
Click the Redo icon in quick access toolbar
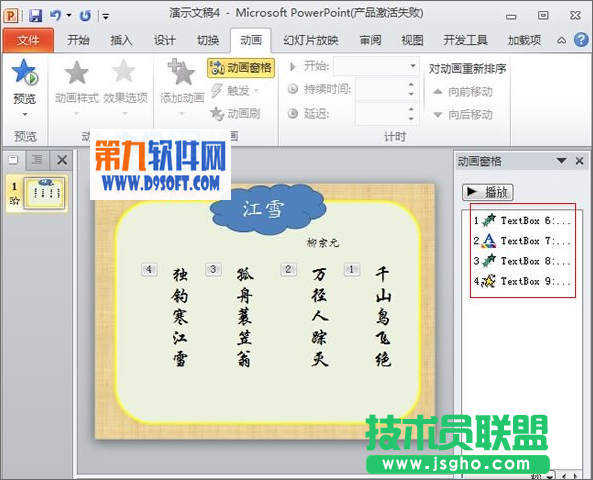click(85, 16)
